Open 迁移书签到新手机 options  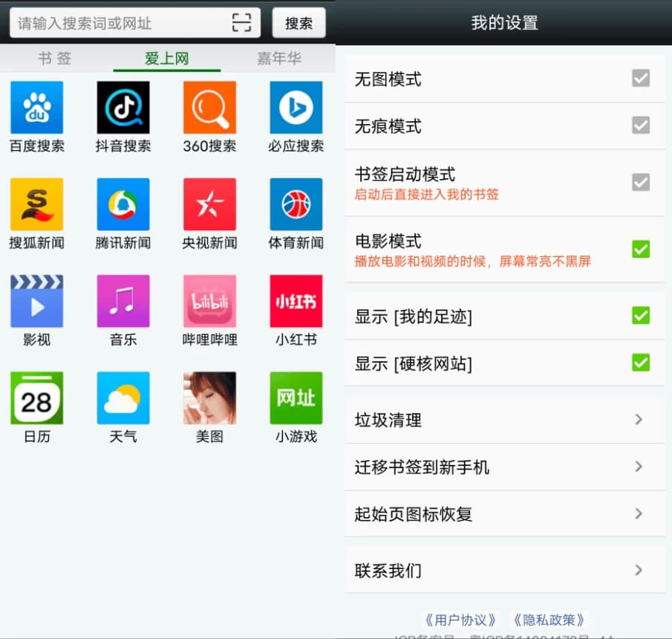[x=504, y=467]
